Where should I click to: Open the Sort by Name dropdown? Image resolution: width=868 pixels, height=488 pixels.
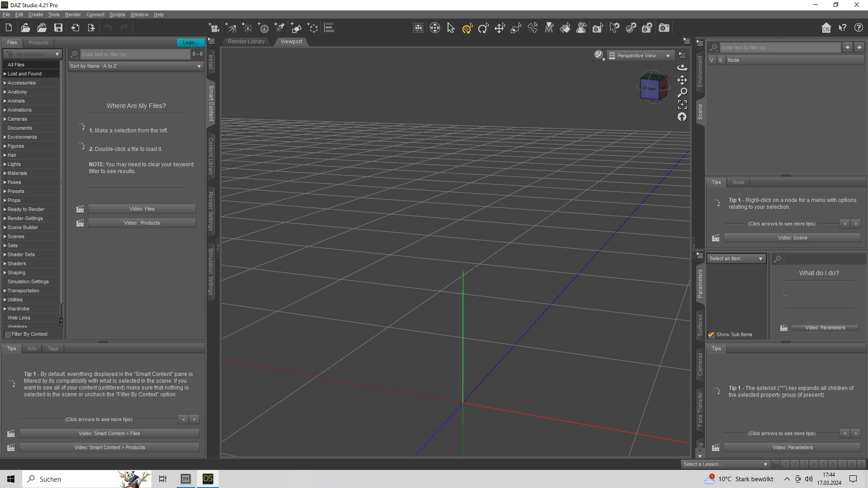pos(135,66)
